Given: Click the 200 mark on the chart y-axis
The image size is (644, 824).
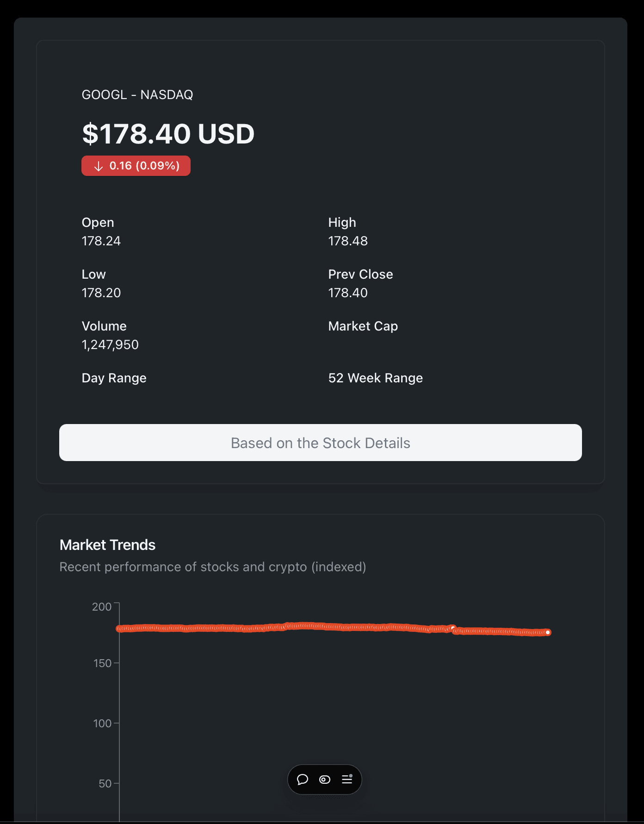Looking at the screenshot, I should [100, 606].
